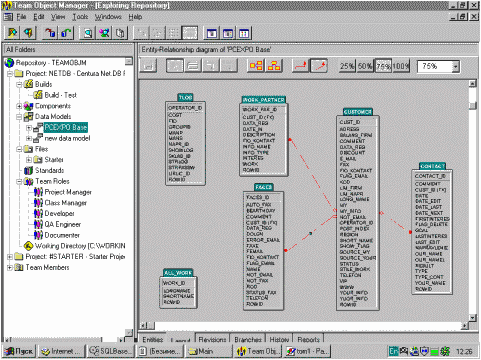Image resolution: width=481 pixels, height=360 pixels.
Task: Select the ALL_WORK entity header
Action: (x=178, y=273)
